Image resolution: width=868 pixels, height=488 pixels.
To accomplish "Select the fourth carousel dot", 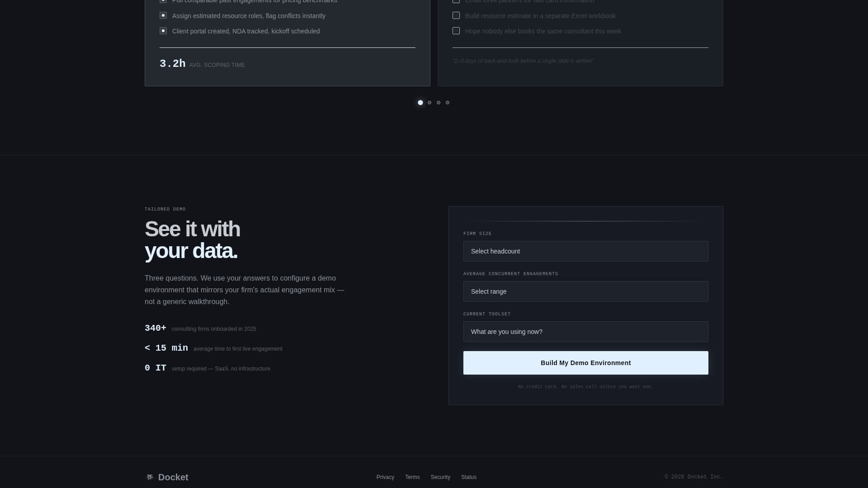I will 448,103.
